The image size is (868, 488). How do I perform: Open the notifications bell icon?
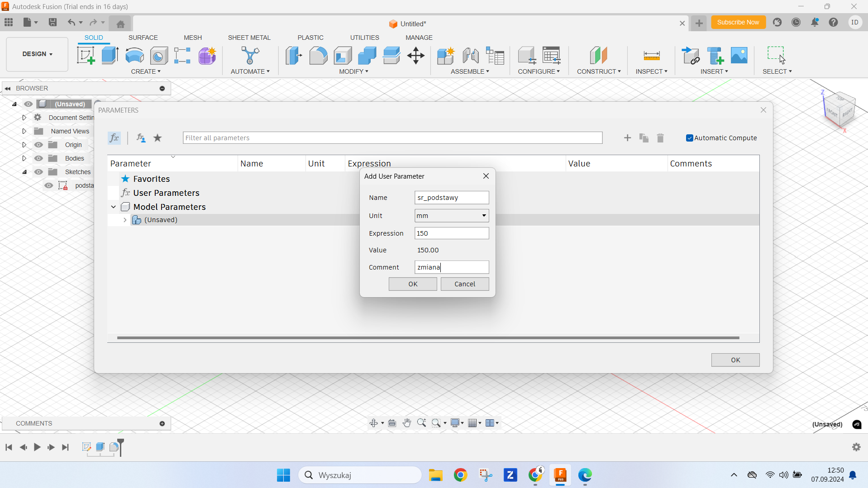(815, 22)
